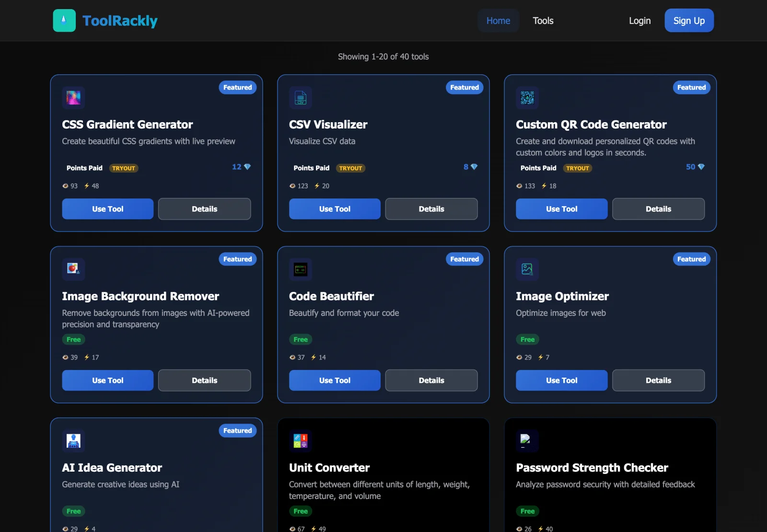Image resolution: width=767 pixels, height=532 pixels.
Task: Click the 'Unit Converter' card title
Action: point(329,468)
